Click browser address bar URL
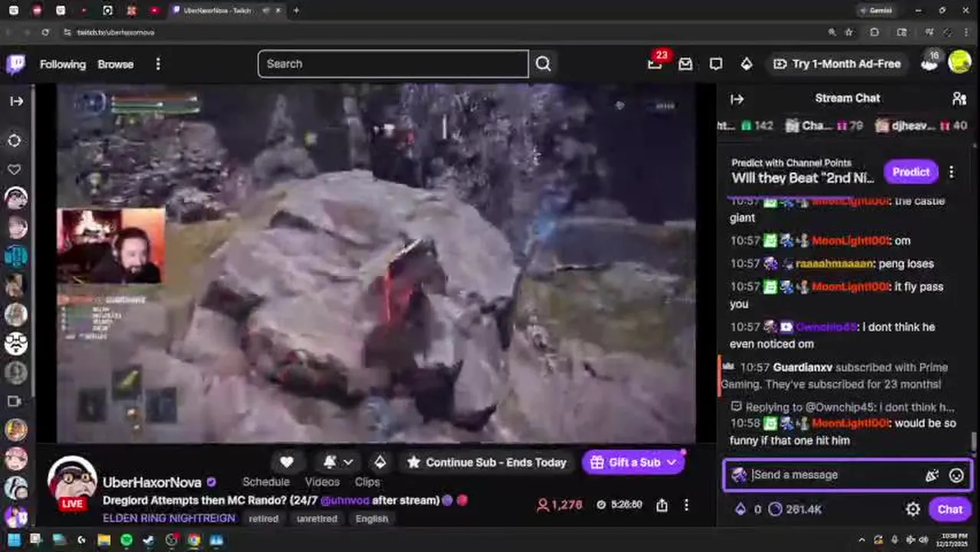Image resolution: width=980 pixels, height=552 pixels. 116,32
